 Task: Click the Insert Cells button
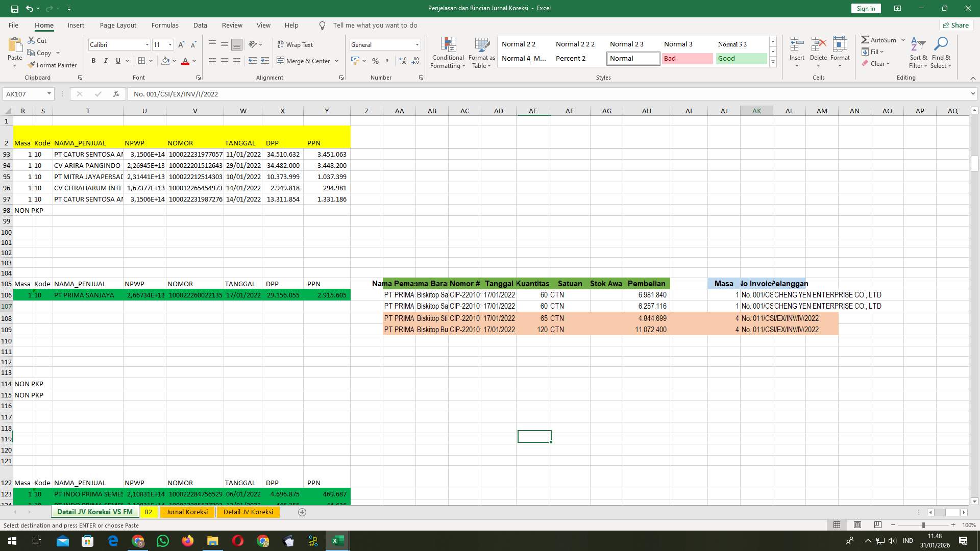click(x=796, y=49)
